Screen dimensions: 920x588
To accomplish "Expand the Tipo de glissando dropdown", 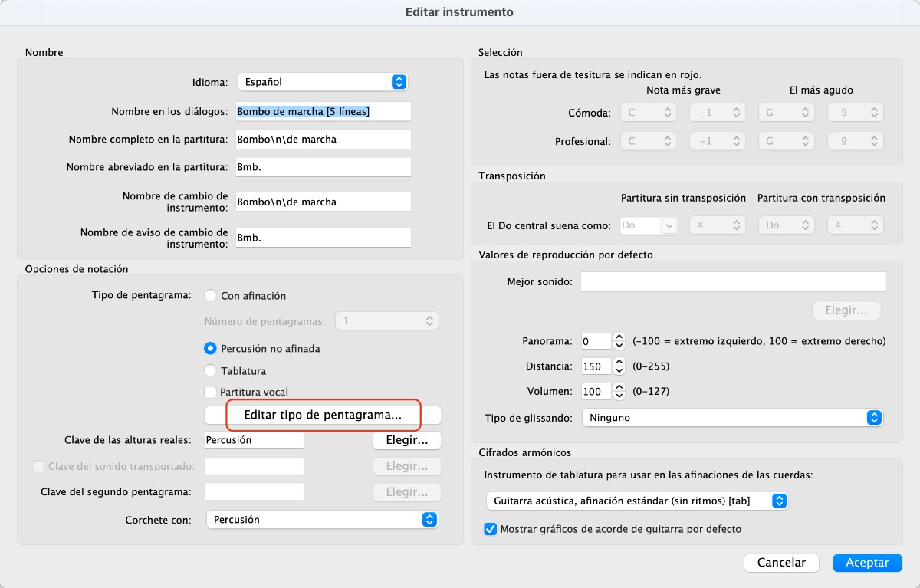I will click(732, 418).
